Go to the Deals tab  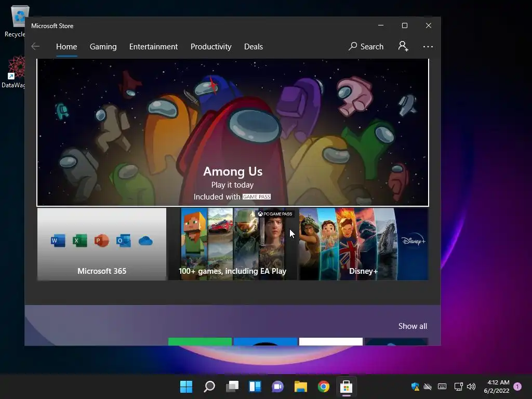(x=254, y=46)
